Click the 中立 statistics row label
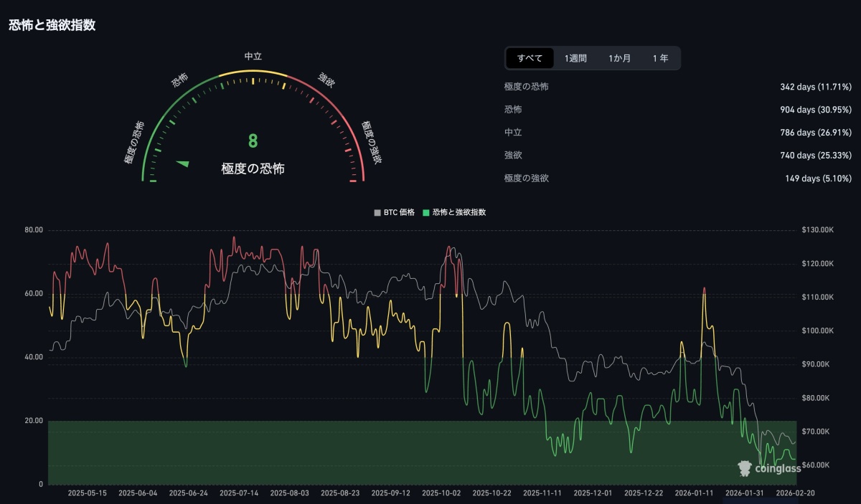This screenshot has height=504, width=861. click(513, 133)
